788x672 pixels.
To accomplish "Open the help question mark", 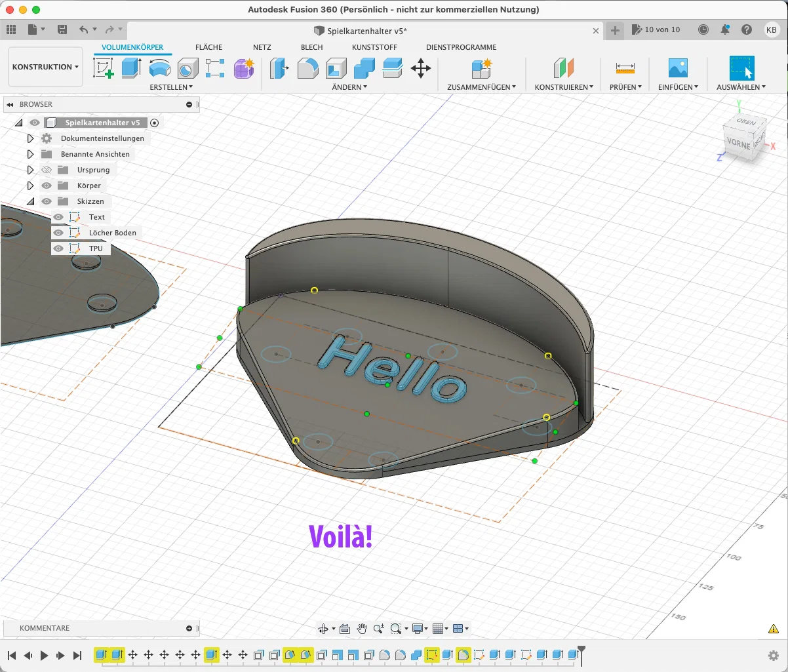I will [x=747, y=30].
